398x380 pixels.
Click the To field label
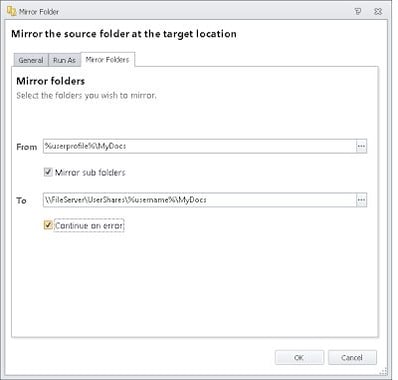click(x=21, y=200)
